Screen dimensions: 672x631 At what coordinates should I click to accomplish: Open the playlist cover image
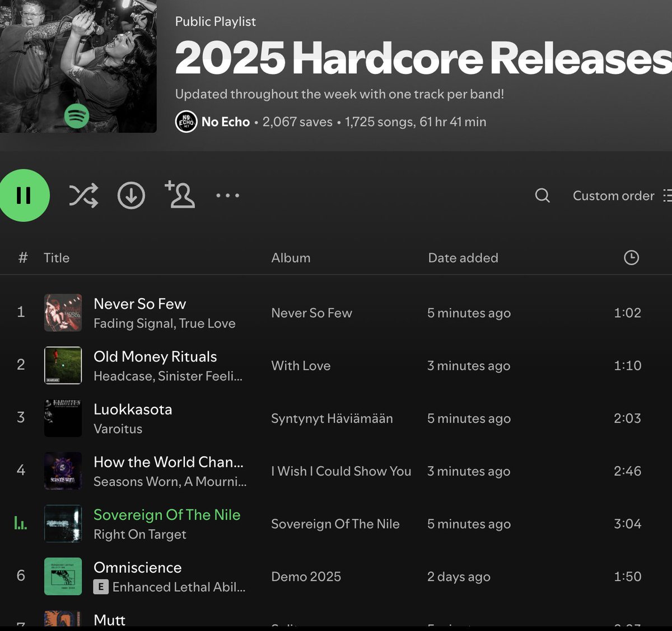click(x=78, y=66)
